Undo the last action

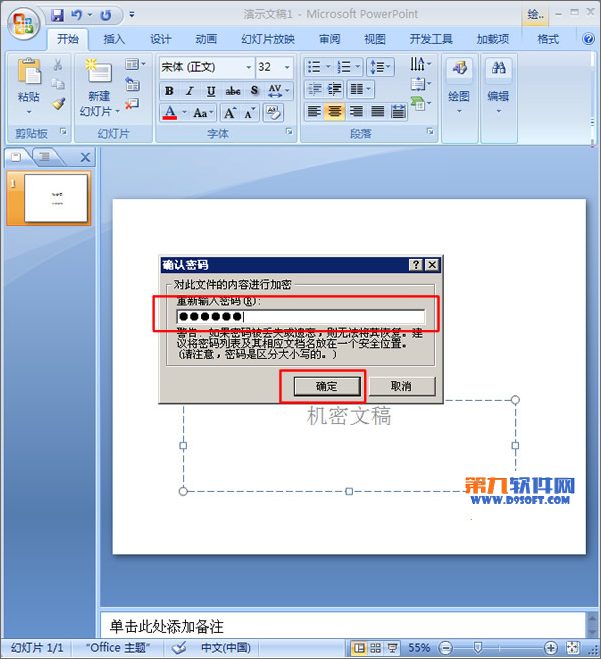pos(76,15)
